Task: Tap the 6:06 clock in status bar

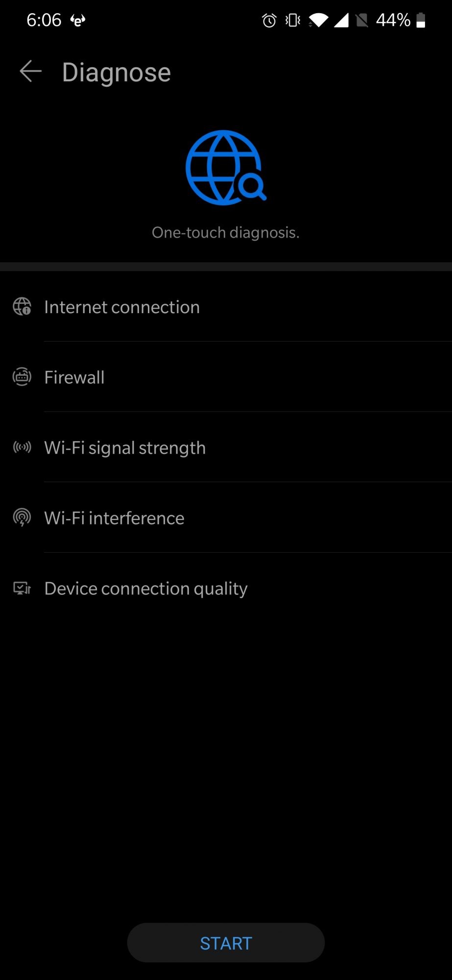Action: click(x=44, y=20)
